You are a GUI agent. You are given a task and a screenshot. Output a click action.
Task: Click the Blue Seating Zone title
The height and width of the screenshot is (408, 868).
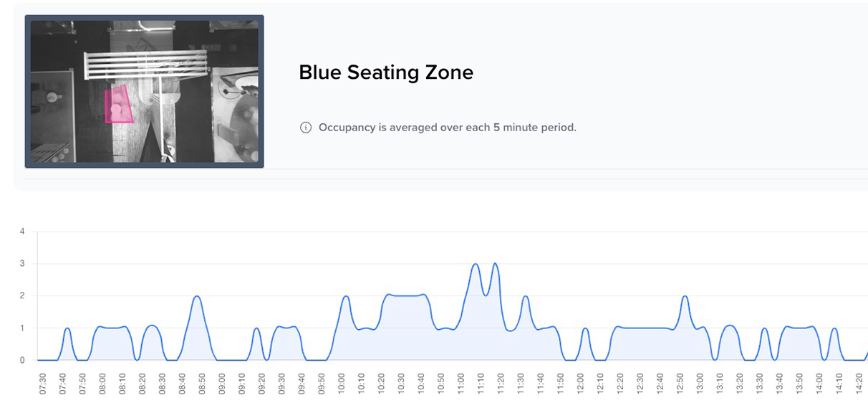[386, 72]
